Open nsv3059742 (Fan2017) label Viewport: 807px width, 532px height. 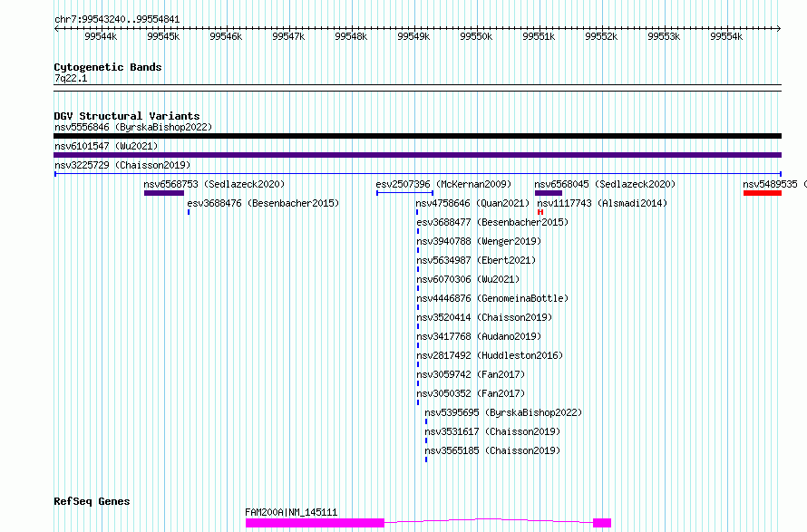471,374
